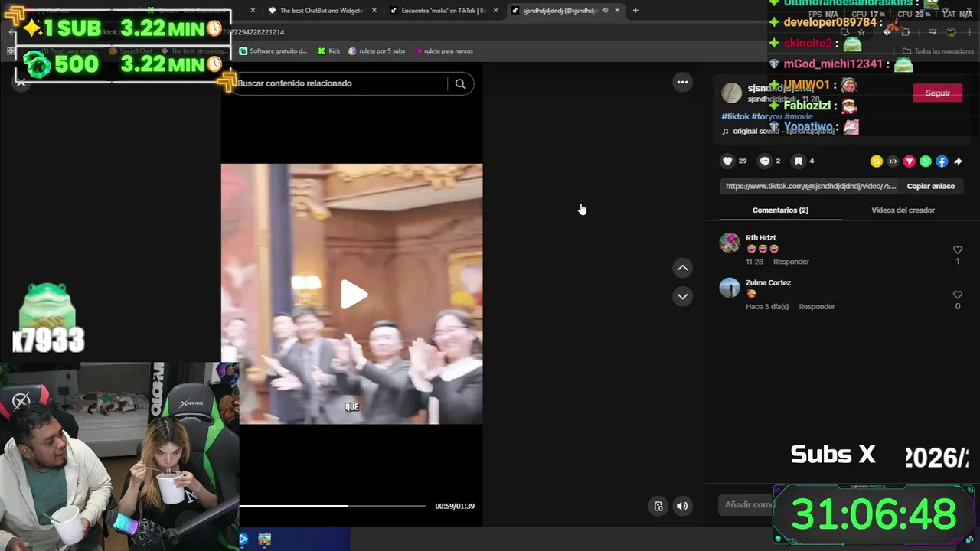Seek on the video progress bar
Image resolution: width=980 pixels, height=551 pixels.
click(332, 506)
